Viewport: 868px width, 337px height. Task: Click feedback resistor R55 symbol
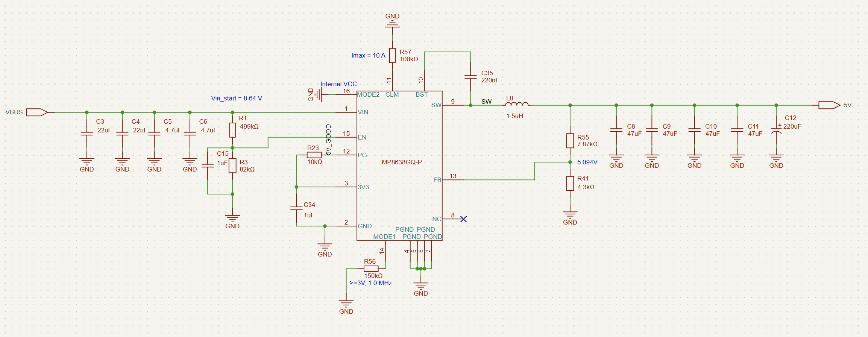click(x=570, y=141)
